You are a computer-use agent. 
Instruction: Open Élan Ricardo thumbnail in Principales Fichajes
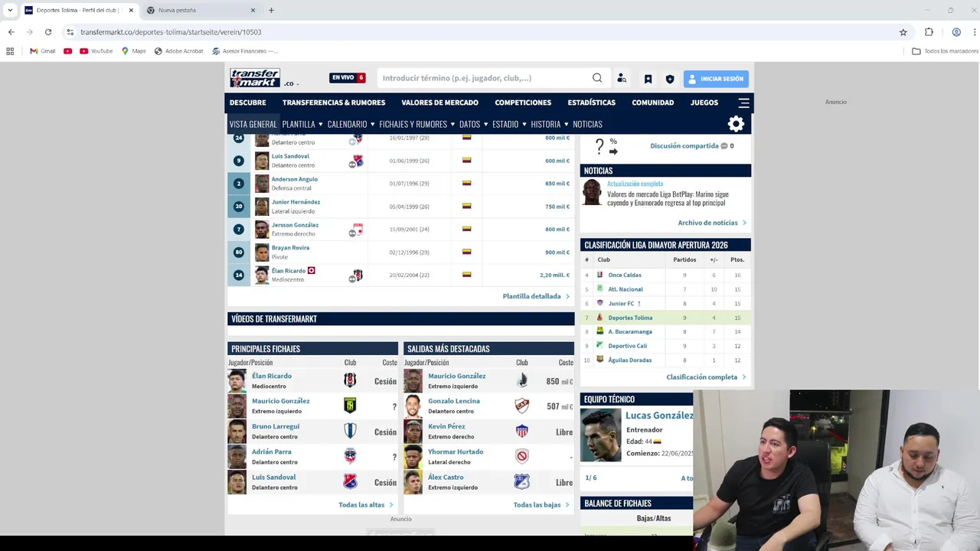pyautogui.click(x=238, y=380)
